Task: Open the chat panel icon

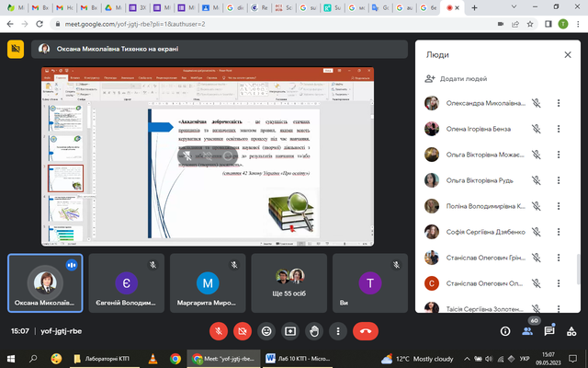Action: tap(548, 329)
